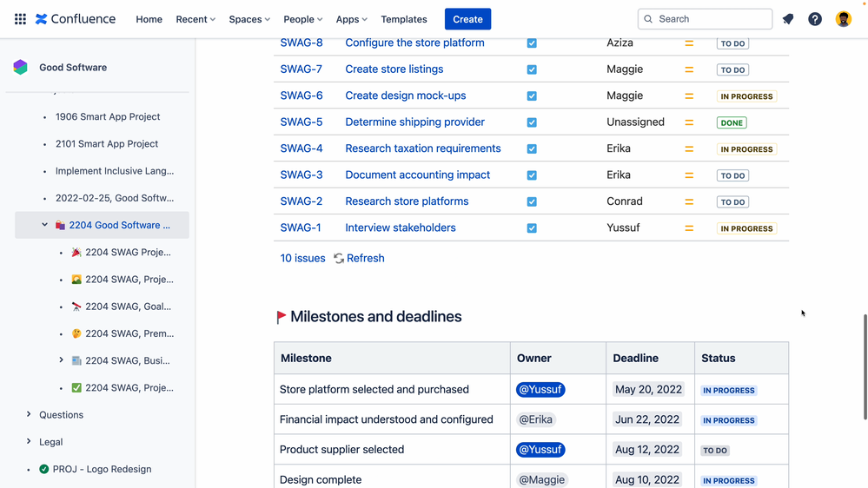868x488 pixels.
Task: Click the picture icon of the second 2204 SWAG, Proje page
Action: point(76,280)
